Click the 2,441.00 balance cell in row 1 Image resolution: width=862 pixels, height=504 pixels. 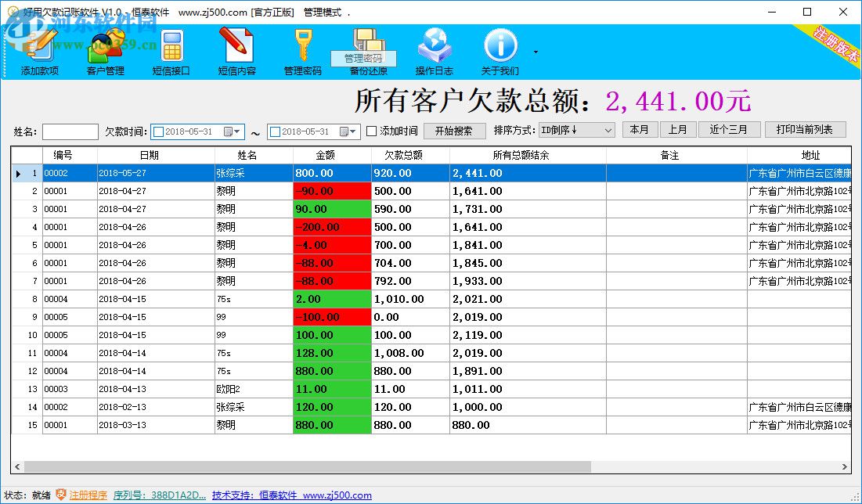528,173
